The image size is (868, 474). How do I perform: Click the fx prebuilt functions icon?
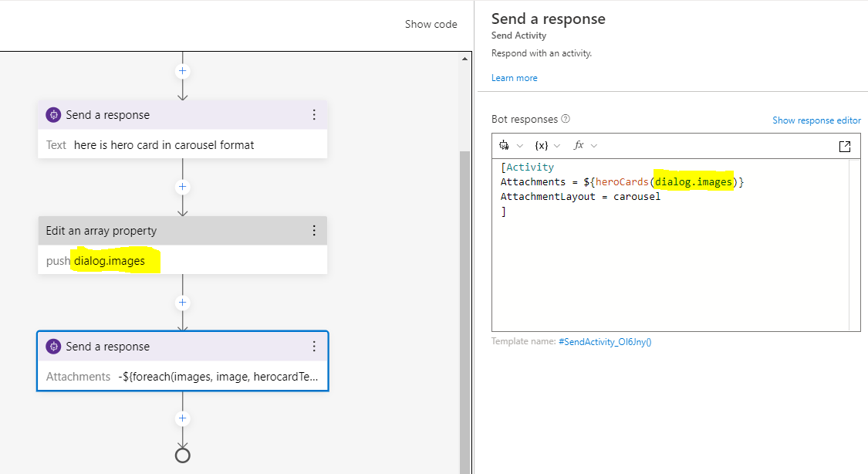coord(579,145)
